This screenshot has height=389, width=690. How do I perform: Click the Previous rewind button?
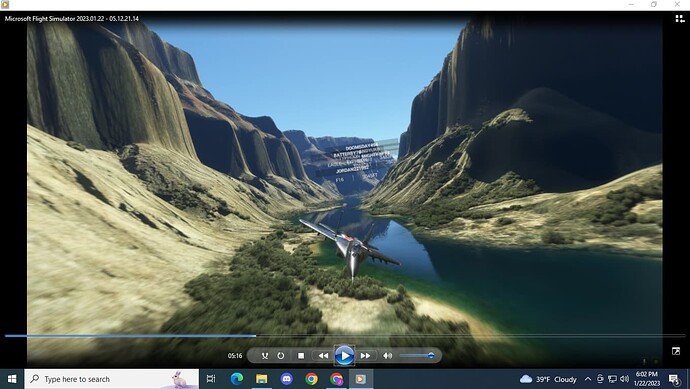click(323, 356)
